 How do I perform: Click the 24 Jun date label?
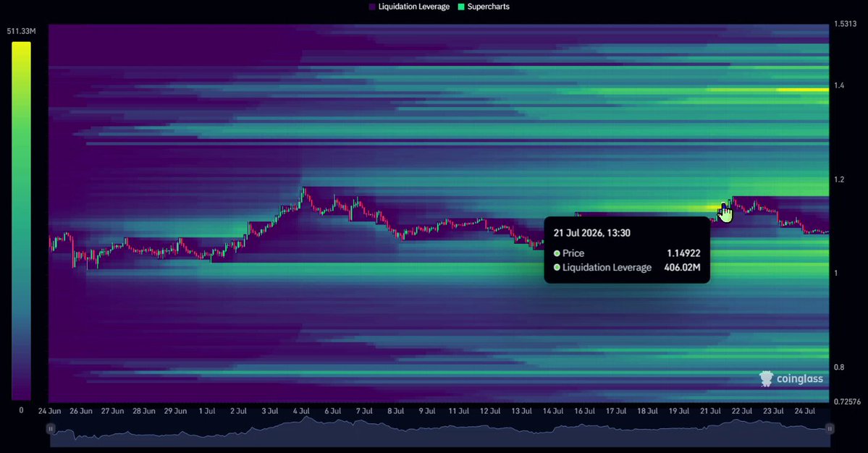tap(50, 411)
